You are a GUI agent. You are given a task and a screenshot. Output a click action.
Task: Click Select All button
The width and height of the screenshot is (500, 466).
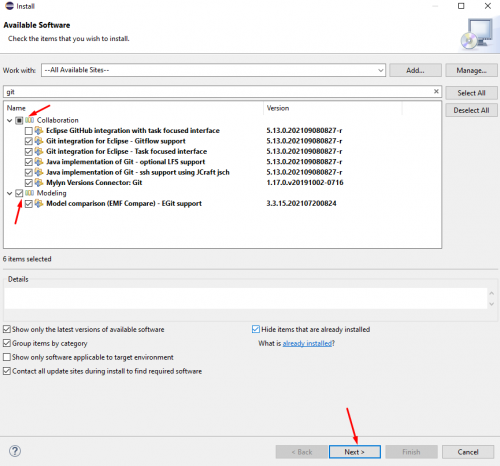coord(471,93)
